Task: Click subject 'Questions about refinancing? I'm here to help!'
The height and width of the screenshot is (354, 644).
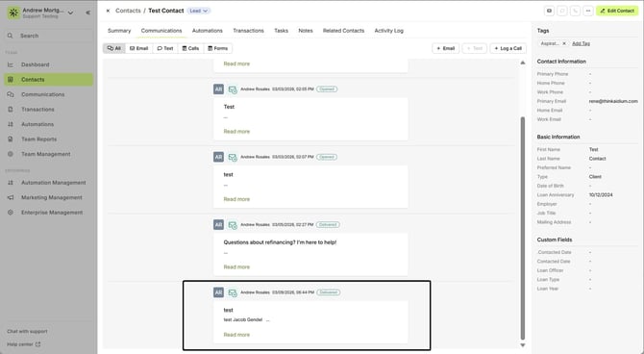Action: pos(280,242)
